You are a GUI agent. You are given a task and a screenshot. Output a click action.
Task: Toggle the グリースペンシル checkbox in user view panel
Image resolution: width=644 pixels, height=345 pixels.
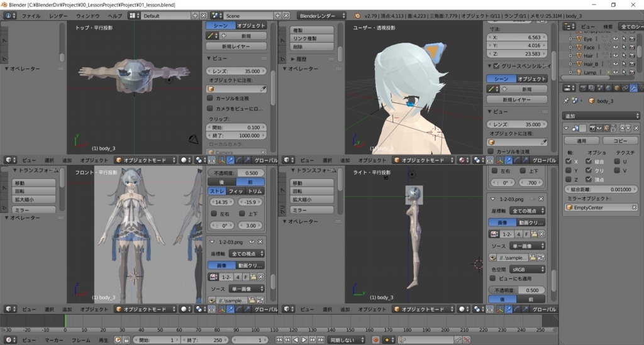tap(496, 65)
